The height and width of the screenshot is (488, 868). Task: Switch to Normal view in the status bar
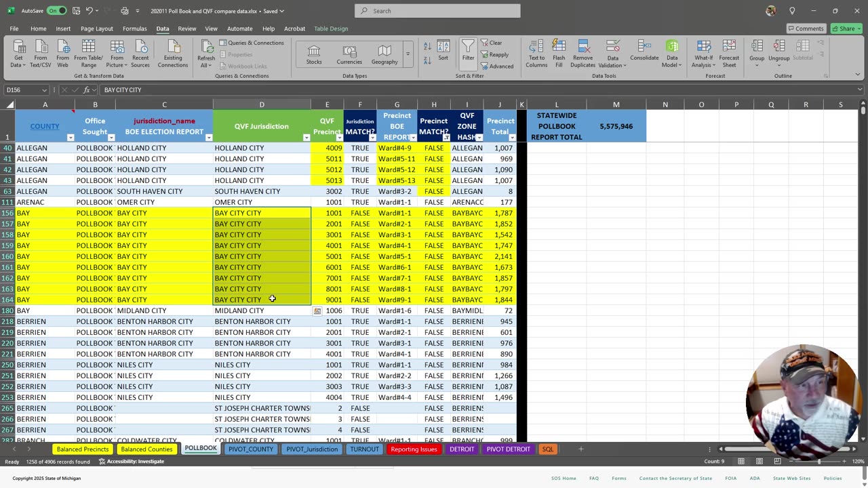click(x=741, y=462)
